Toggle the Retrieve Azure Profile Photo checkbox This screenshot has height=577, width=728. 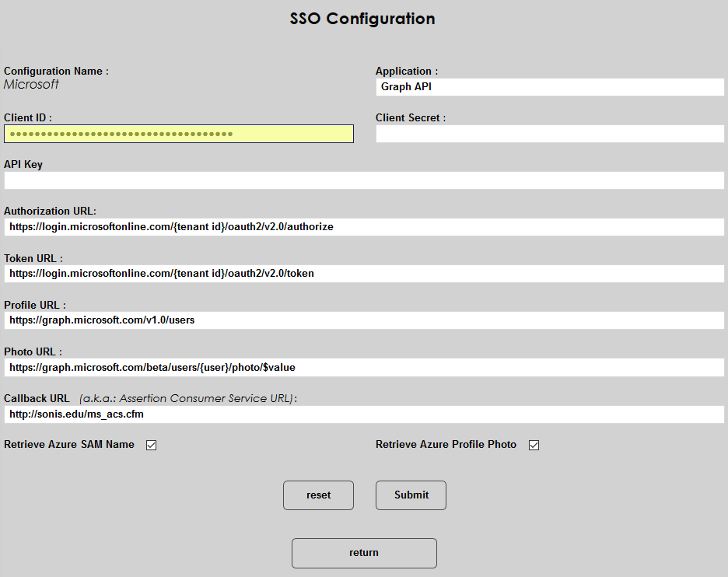[x=534, y=446]
